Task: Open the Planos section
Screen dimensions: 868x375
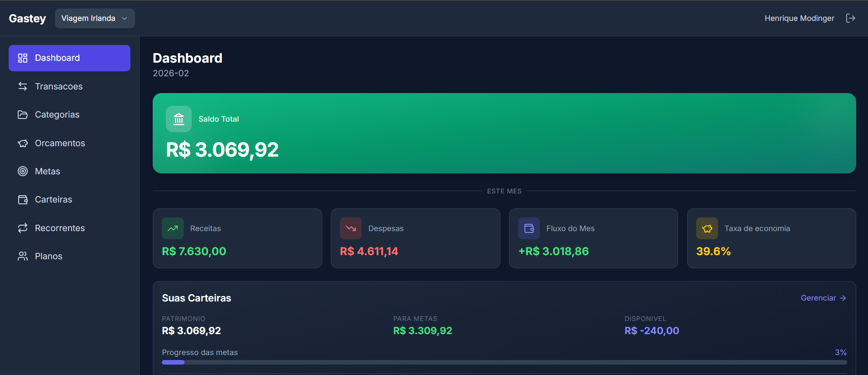Action: (49, 256)
